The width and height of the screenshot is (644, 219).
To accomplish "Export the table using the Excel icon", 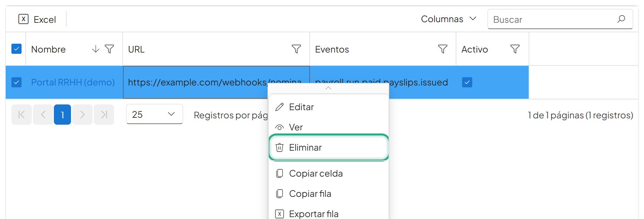I will click(x=23, y=19).
